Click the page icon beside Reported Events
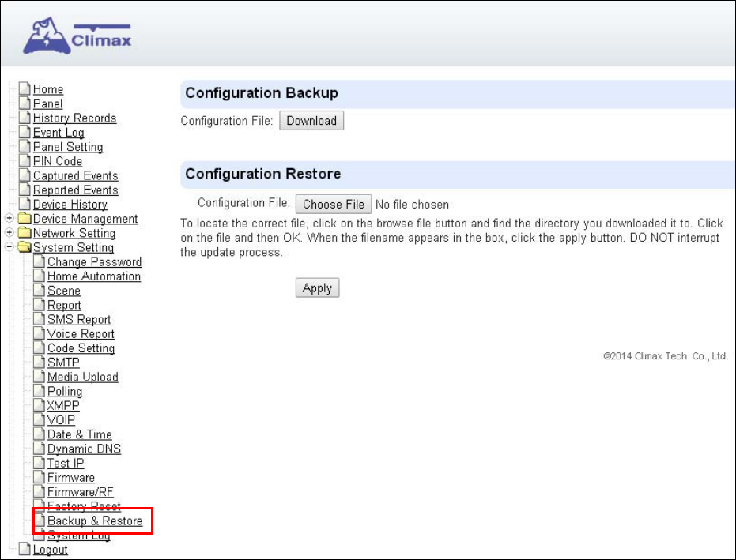736x560 pixels. [25, 190]
